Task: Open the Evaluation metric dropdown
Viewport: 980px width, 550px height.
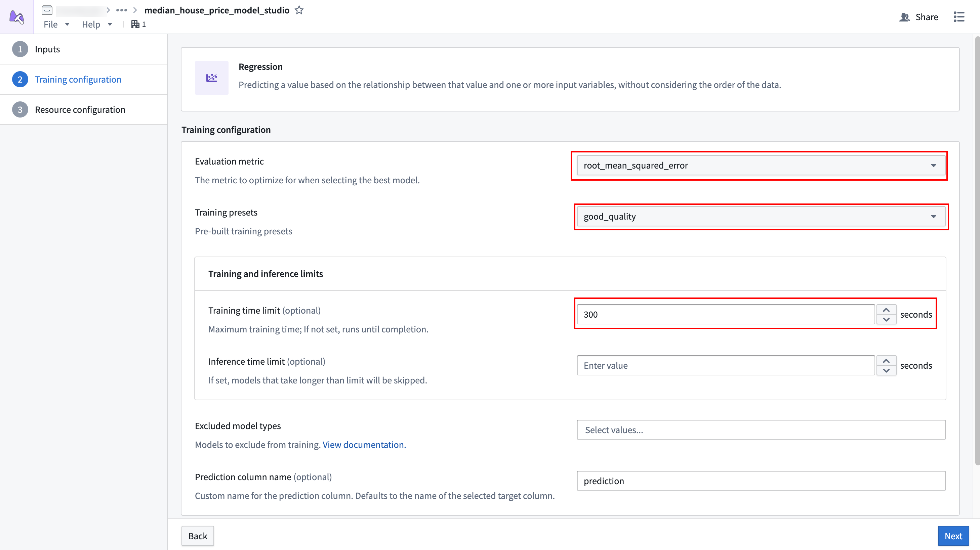Action: [761, 165]
